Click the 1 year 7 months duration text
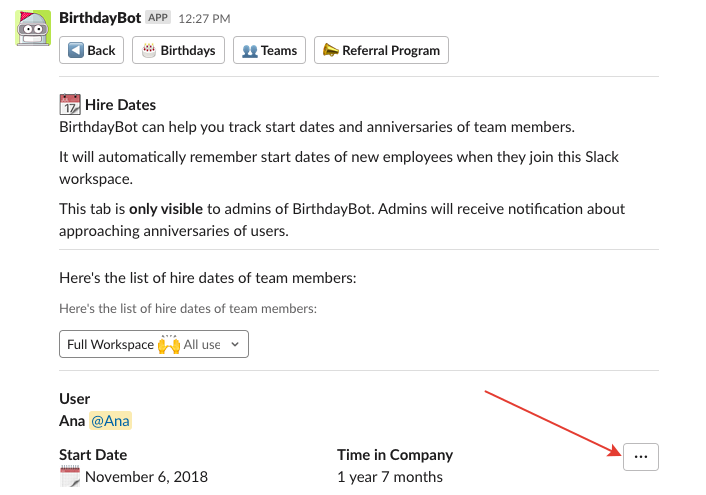 pyautogui.click(x=390, y=476)
